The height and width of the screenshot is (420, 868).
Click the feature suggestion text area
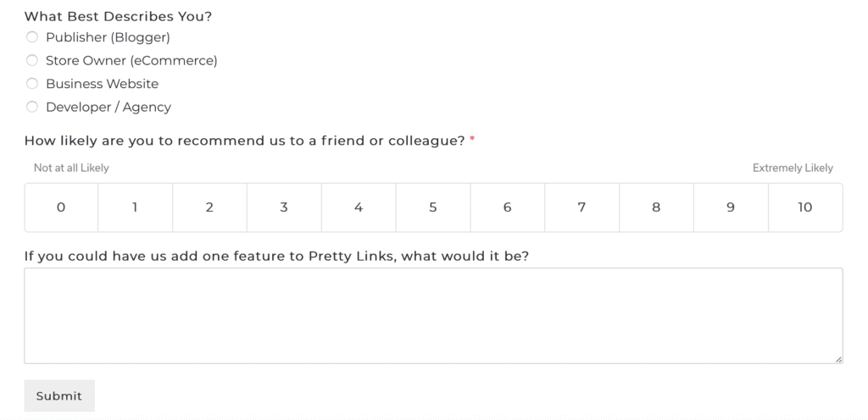tap(433, 316)
